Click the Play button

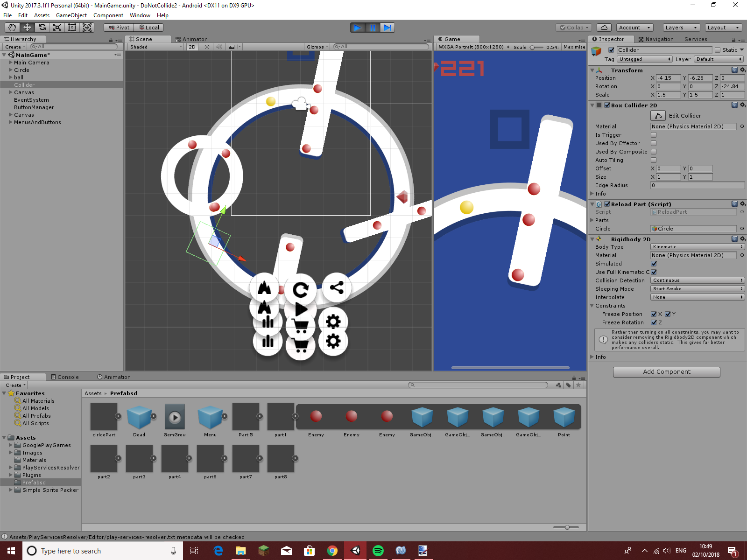[358, 28]
